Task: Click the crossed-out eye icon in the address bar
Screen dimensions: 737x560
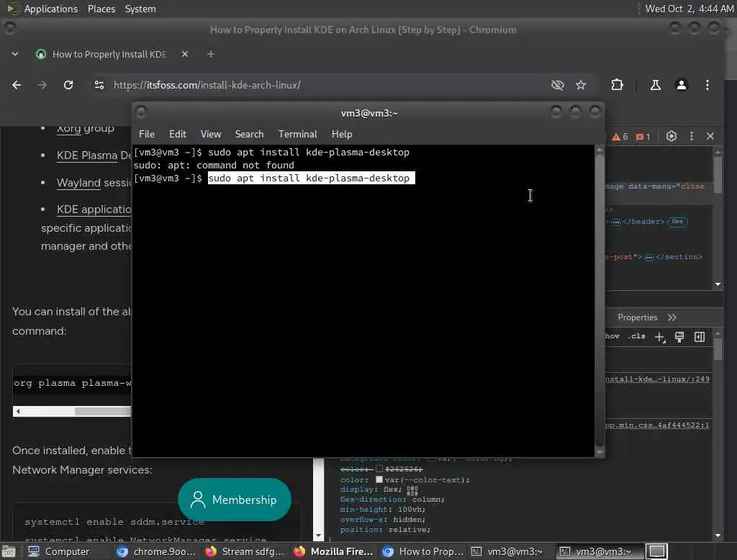Action: point(558,85)
